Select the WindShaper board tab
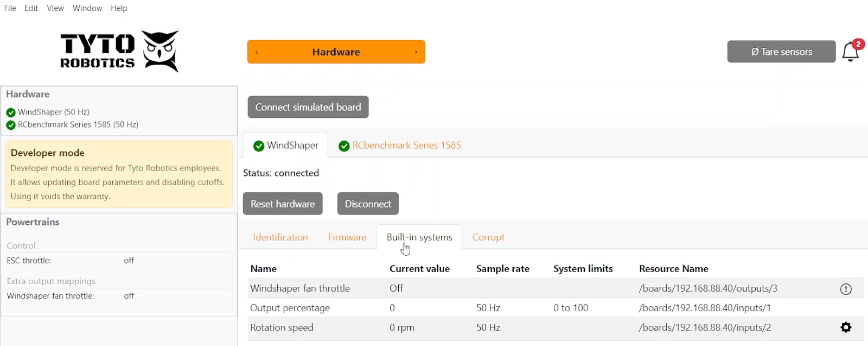The width and height of the screenshot is (868, 346). point(286,146)
